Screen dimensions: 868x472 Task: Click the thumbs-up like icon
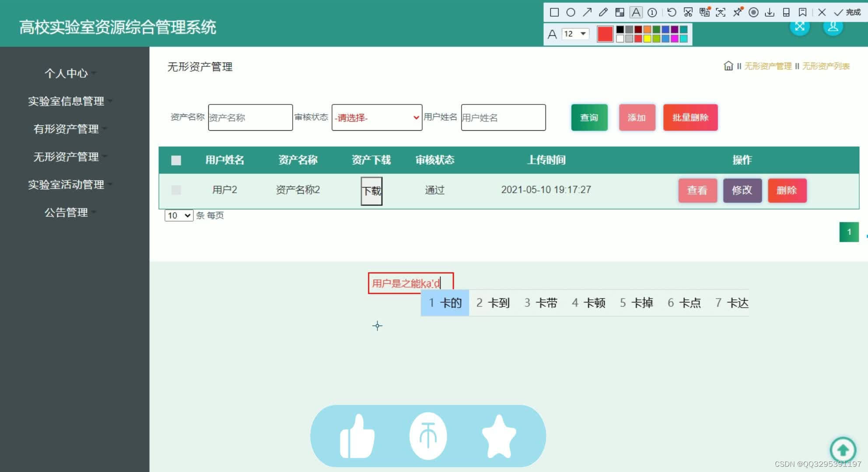(x=357, y=436)
